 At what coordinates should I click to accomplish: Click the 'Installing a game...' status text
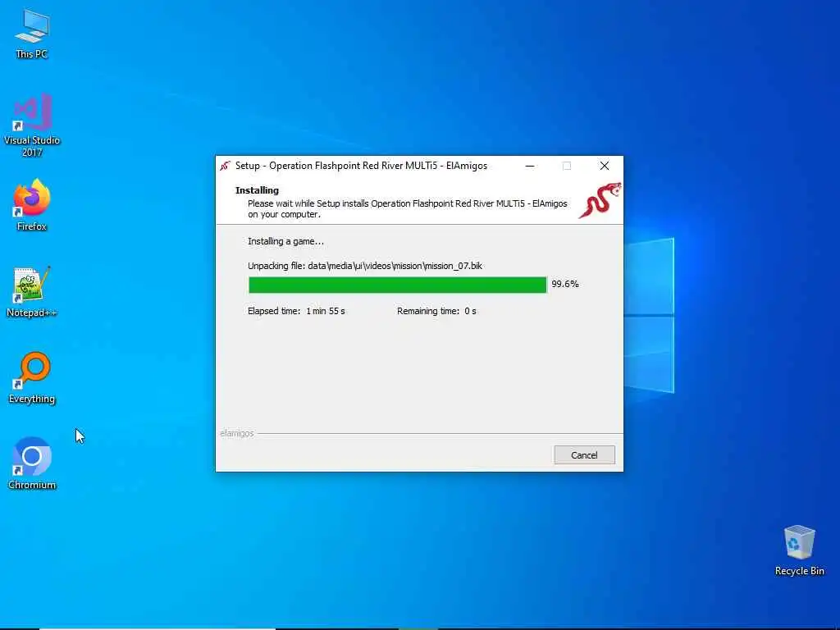(285, 242)
